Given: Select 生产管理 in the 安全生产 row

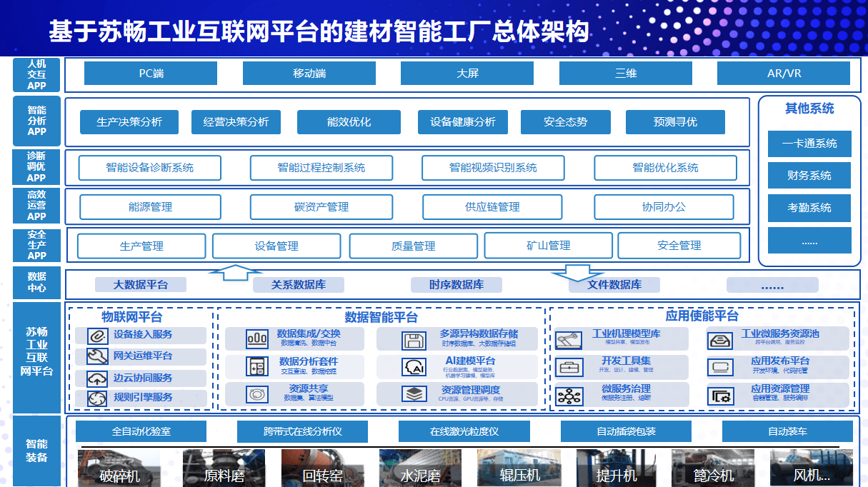Looking at the screenshot, I should point(141,246).
